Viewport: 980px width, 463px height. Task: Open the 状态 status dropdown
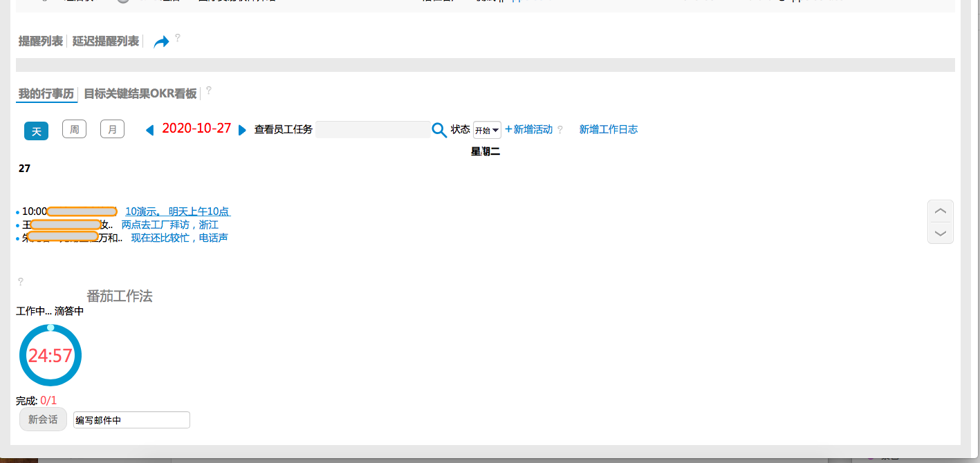[x=487, y=130]
